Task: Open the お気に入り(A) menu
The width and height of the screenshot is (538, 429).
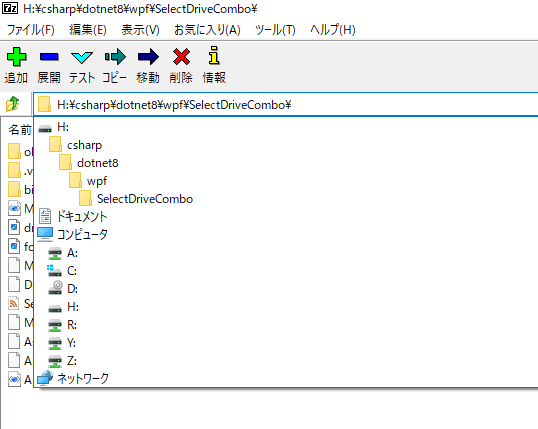Action: tap(207, 30)
